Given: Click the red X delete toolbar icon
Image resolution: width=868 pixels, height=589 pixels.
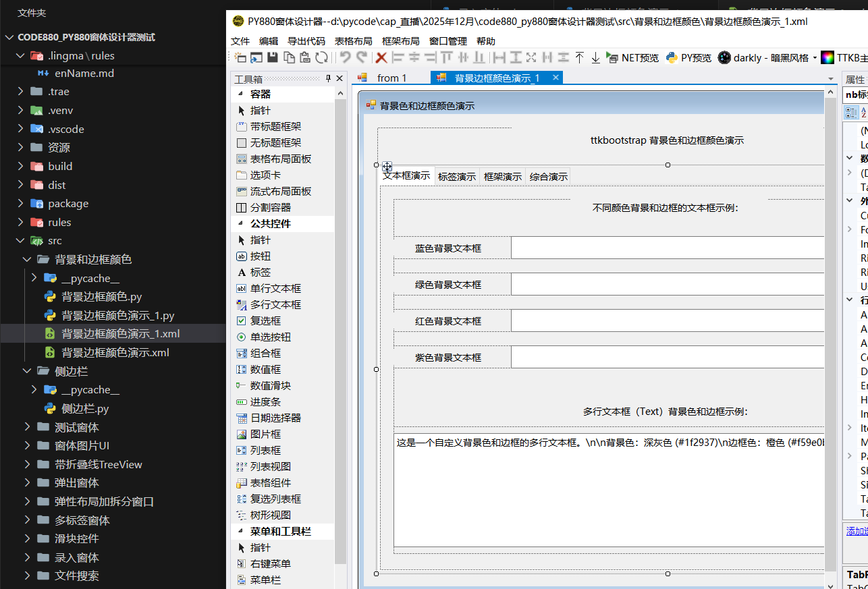Looking at the screenshot, I should pyautogui.click(x=380, y=58).
